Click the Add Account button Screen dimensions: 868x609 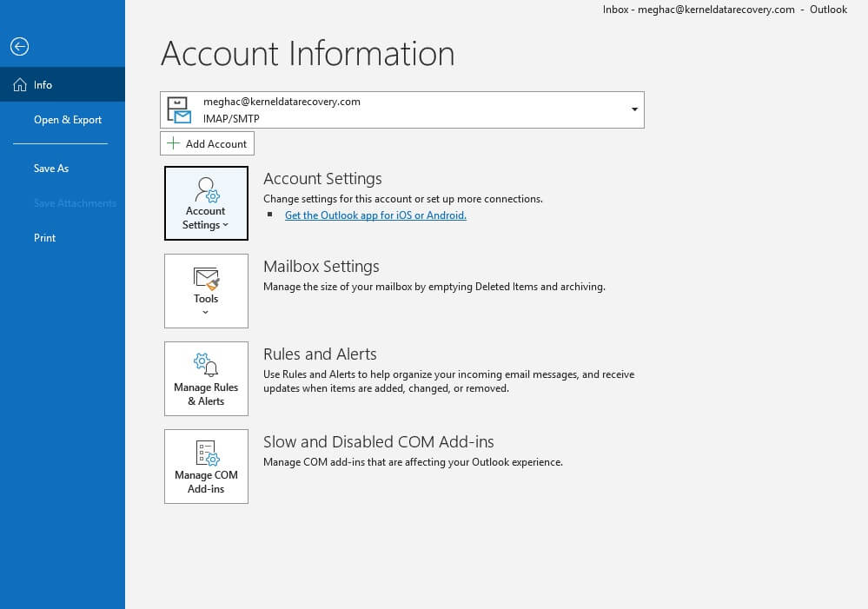pyautogui.click(x=207, y=144)
